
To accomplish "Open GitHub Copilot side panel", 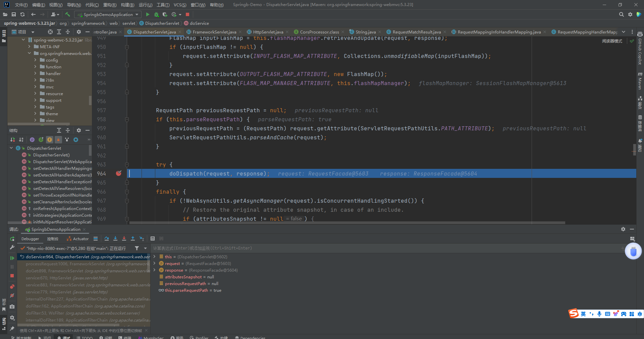I will (640, 49).
